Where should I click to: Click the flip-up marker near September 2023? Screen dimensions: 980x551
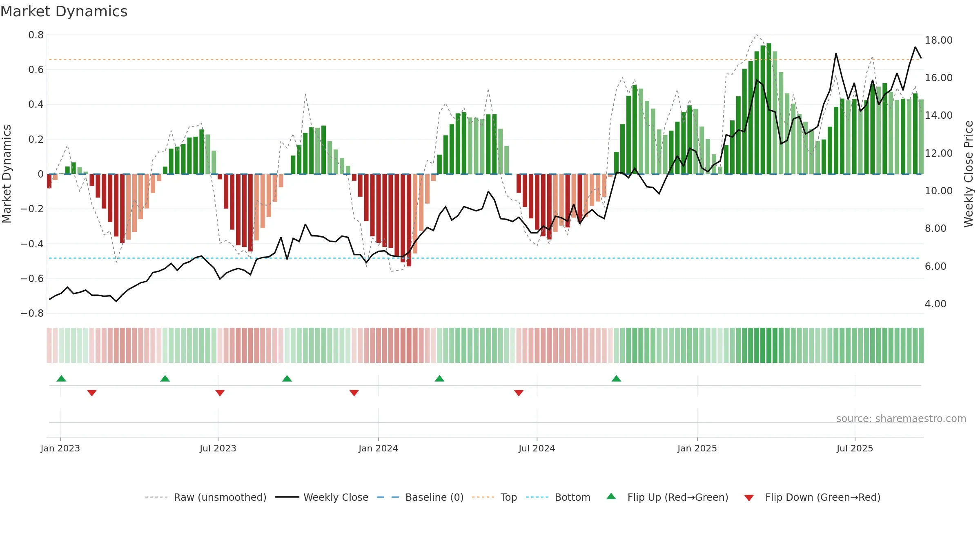pos(287,378)
